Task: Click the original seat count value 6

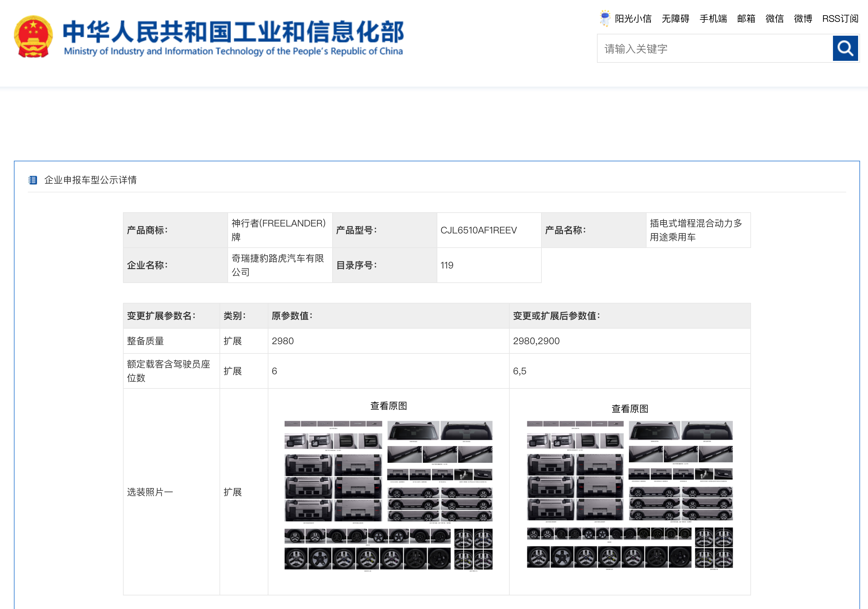Action: point(274,371)
